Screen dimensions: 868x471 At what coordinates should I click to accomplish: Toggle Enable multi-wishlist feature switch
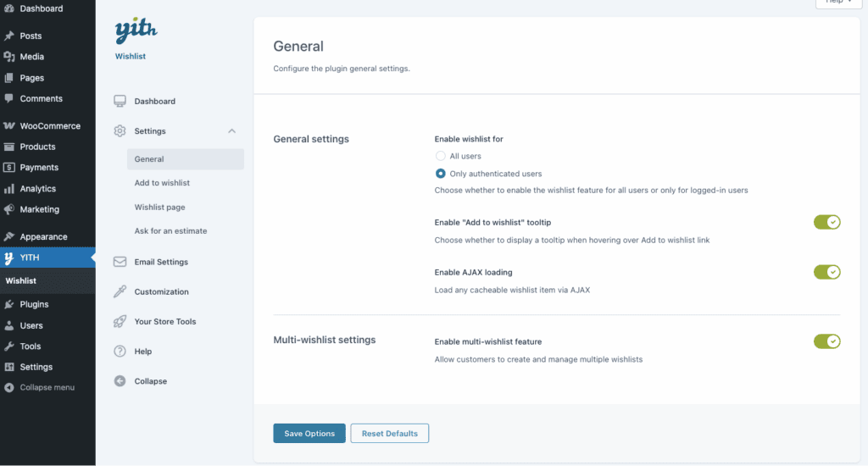pyautogui.click(x=827, y=341)
